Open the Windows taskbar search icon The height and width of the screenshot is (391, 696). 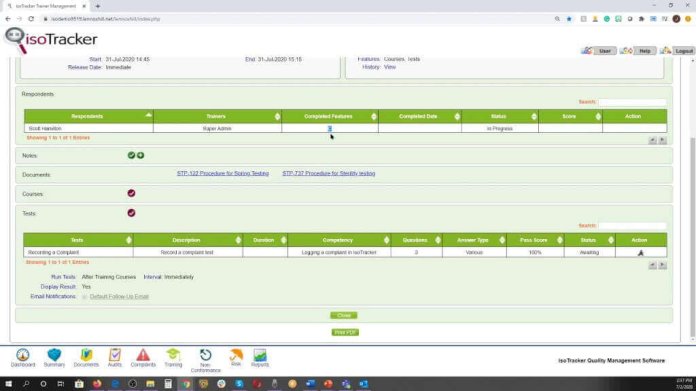tap(26, 384)
